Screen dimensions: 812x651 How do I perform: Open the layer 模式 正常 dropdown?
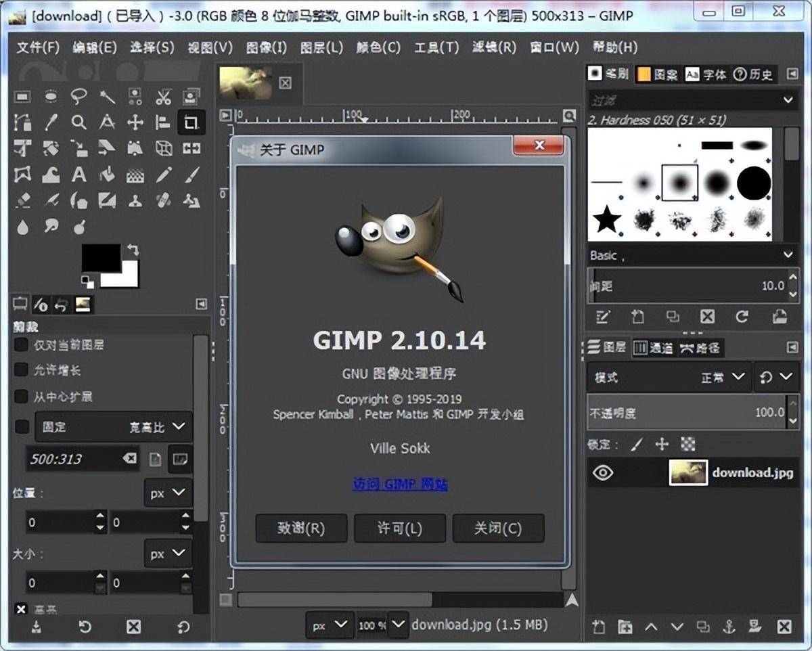click(669, 377)
